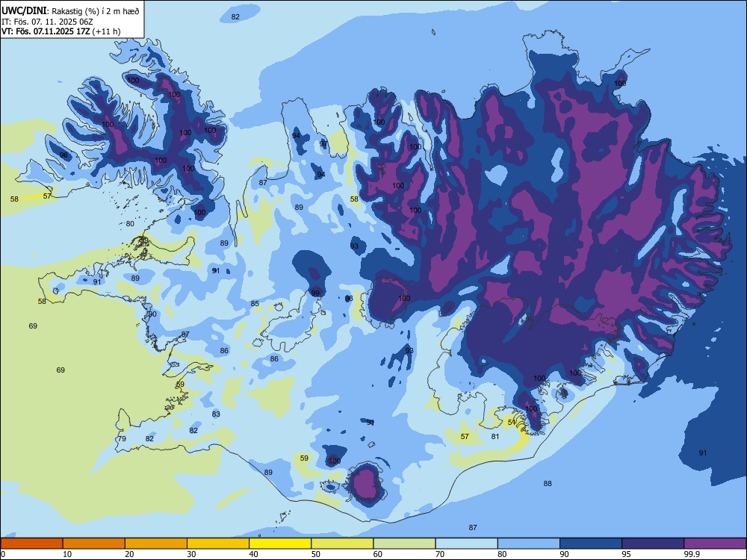Click the 'VT: Fös. 07.11.2025 17Z' line

click(x=46, y=31)
